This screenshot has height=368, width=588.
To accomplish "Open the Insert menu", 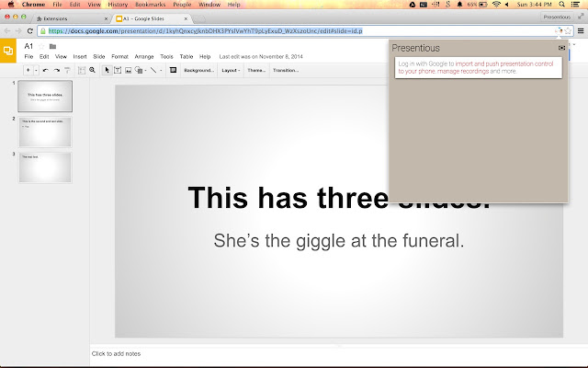I will 80,57.
